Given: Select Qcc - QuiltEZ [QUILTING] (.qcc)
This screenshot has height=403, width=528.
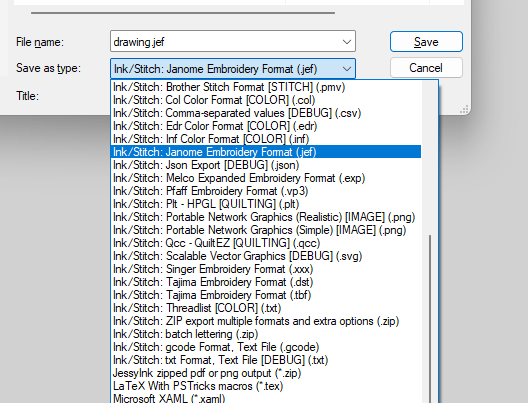Looking at the screenshot, I should click(266, 243).
